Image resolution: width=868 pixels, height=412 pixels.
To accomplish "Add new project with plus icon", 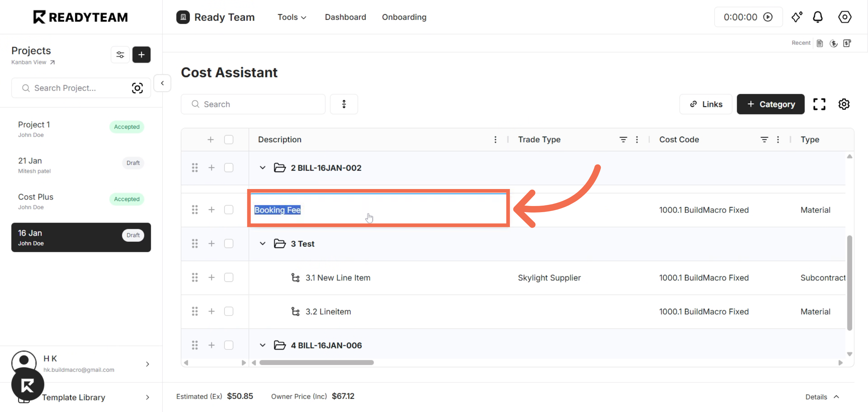I will pyautogui.click(x=141, y=55).
